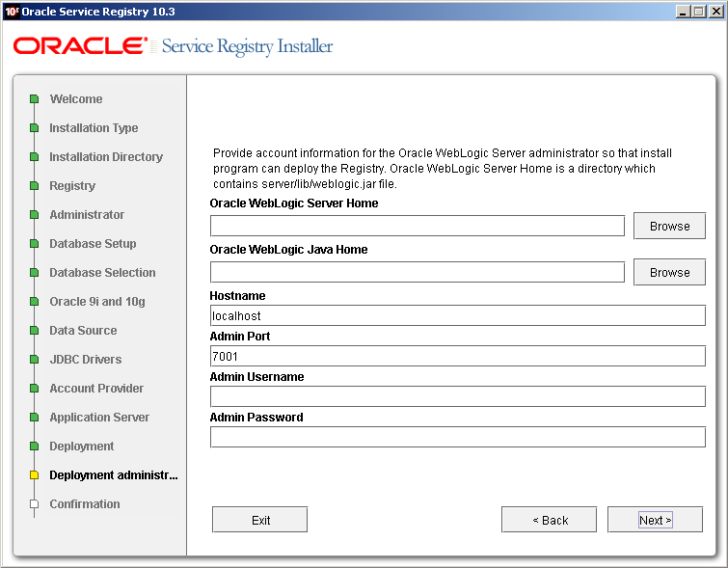Click green marker next to Welcome
The width and height of the screenshot is (728, 568).
point(34,99)
